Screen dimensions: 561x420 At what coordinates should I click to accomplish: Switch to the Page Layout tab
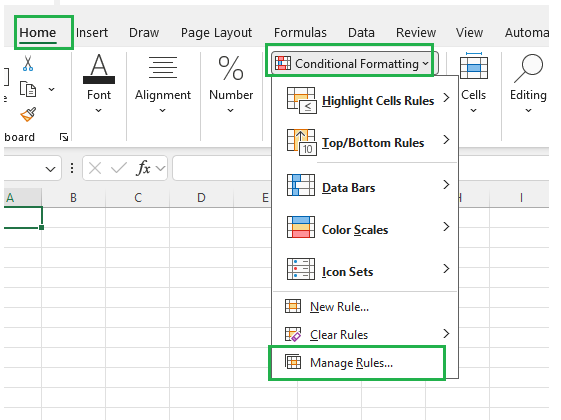click(x=216, y=33)
